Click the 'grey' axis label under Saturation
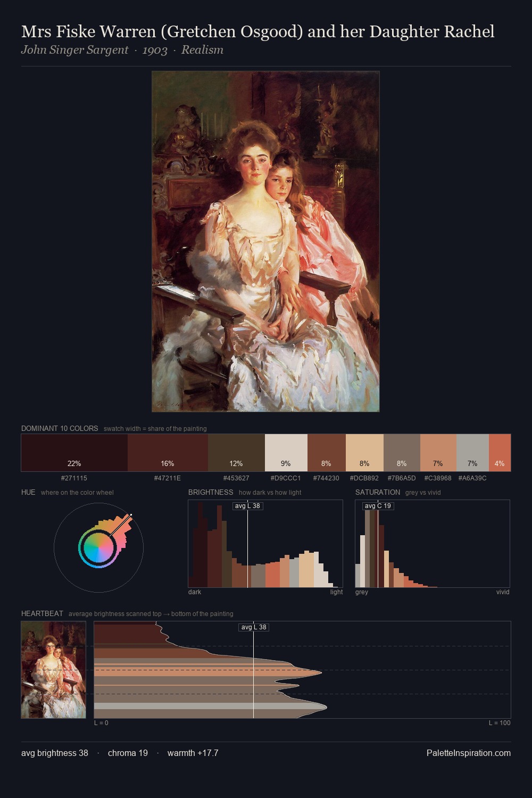 tap(362, 592)
